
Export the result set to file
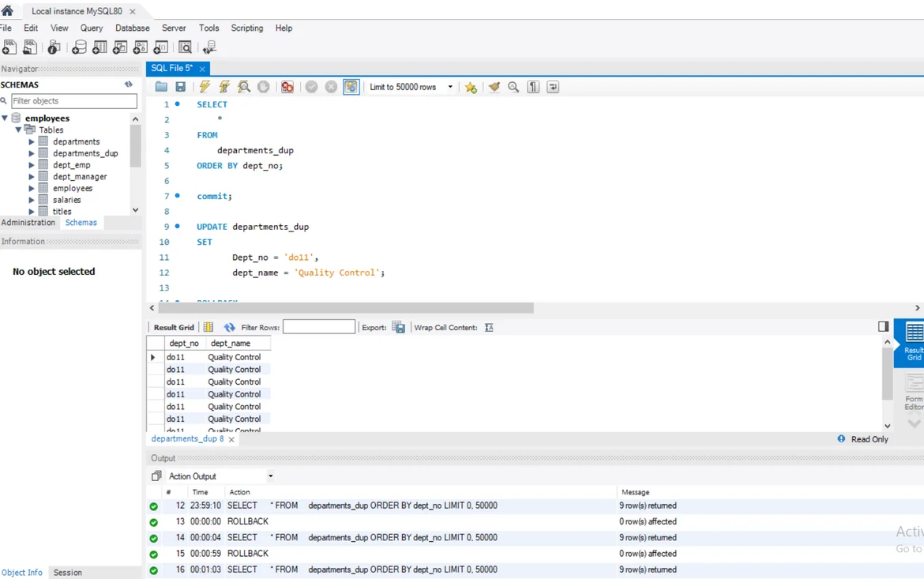pos(398,327)
